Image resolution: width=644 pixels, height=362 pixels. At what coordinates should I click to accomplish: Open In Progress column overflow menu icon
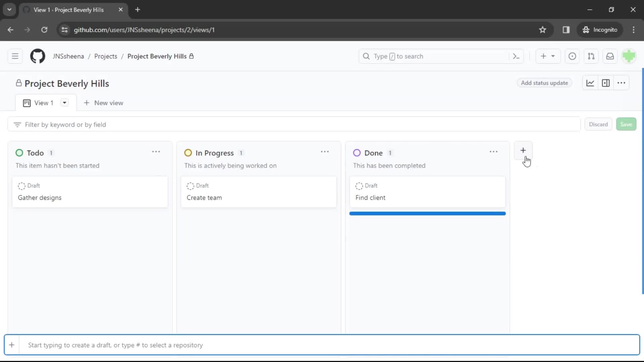point(325,152)
